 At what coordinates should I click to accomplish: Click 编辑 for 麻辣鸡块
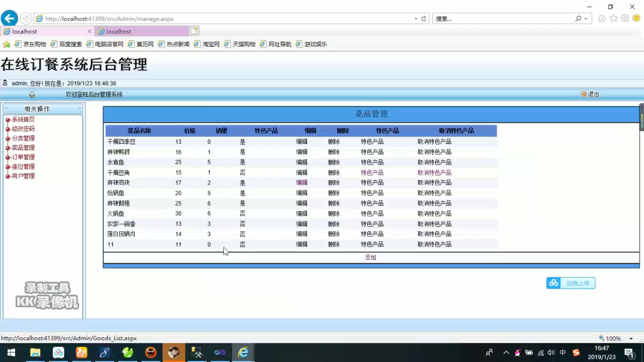[x=302, y=183]
